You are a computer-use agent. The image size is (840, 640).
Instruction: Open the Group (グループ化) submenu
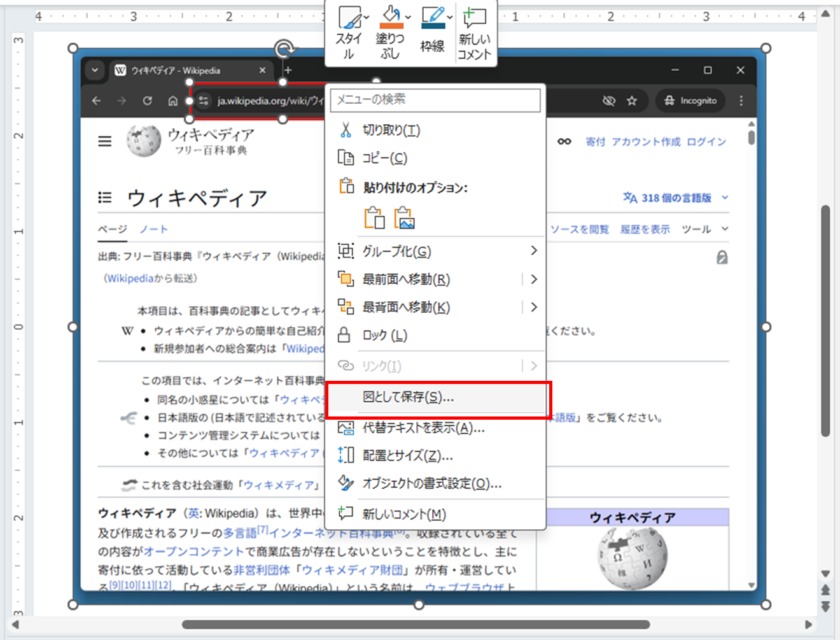point(435,251)
